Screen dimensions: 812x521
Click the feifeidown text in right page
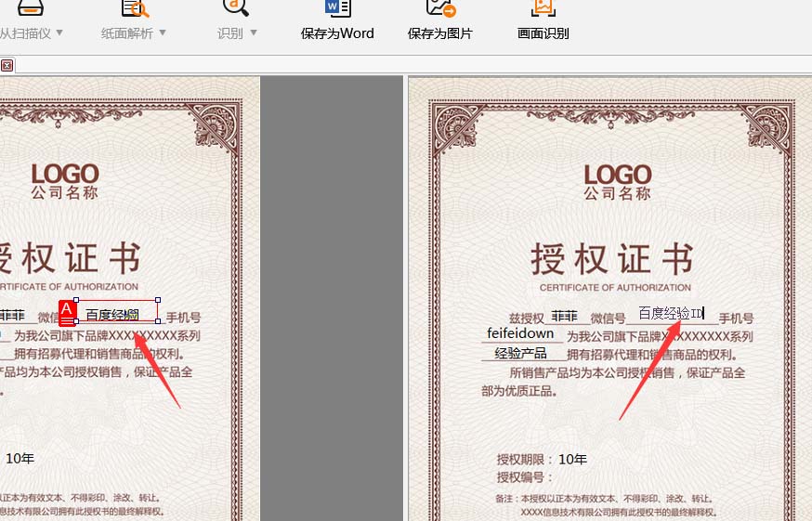click(x=520, y=333)
